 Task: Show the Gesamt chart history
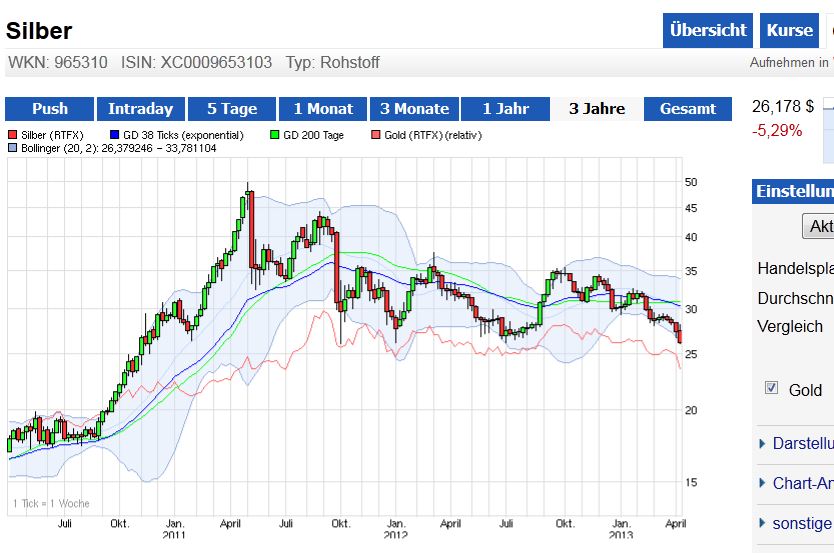[688, 109]
